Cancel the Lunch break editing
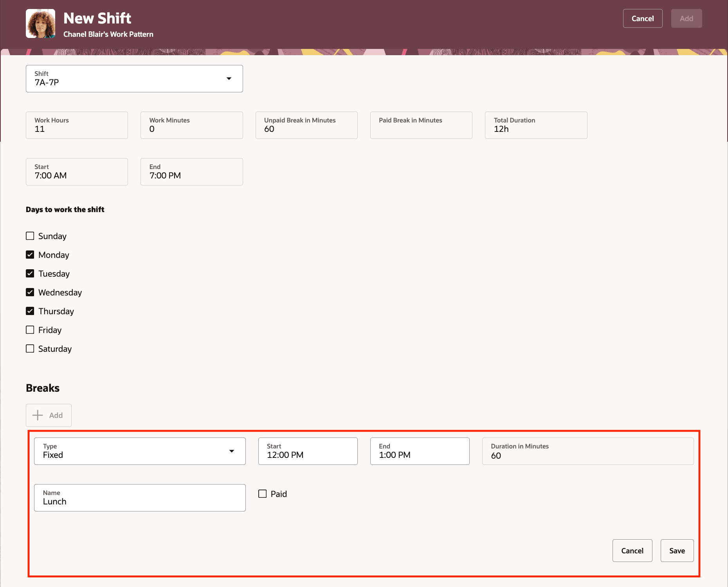The image size is (728, 587). 632,551
